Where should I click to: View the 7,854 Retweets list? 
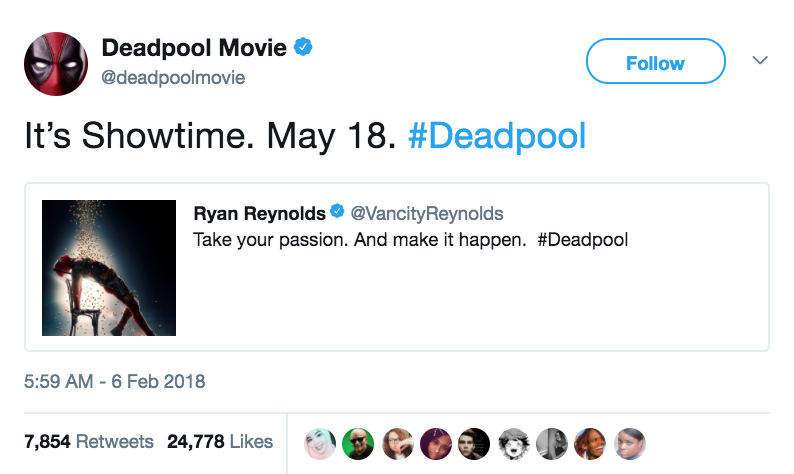pos(89,441)
